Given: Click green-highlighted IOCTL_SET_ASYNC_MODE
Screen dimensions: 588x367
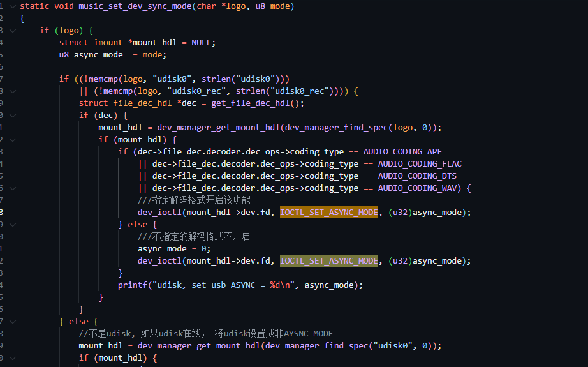Looking at the screenshot, I should pyautogui.click(x=329, y=261).
